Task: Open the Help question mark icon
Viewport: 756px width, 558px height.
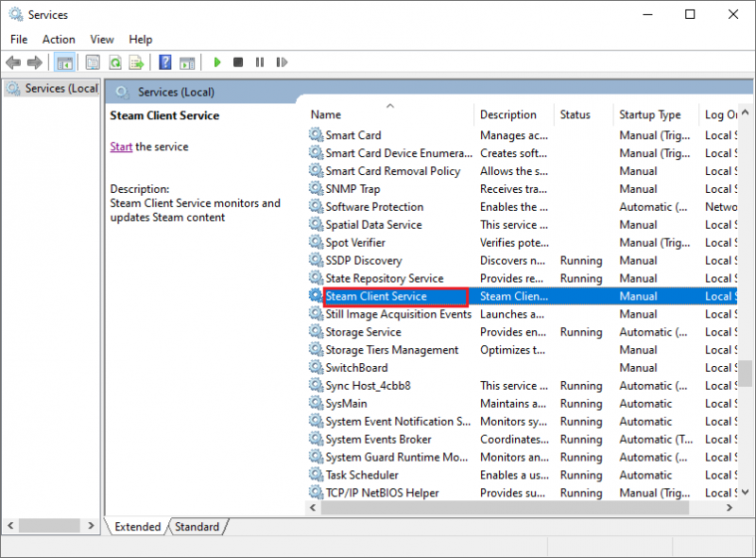Action: 164,62
